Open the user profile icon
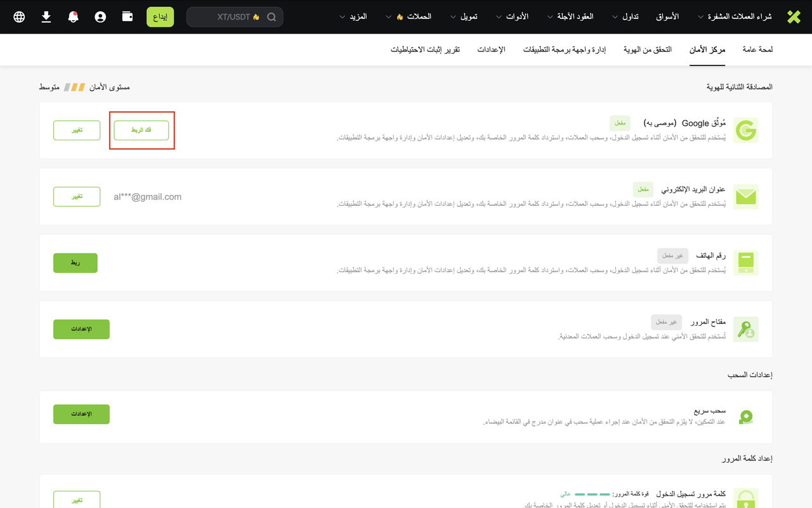812x508 pixels. click(x=100, y=17)
